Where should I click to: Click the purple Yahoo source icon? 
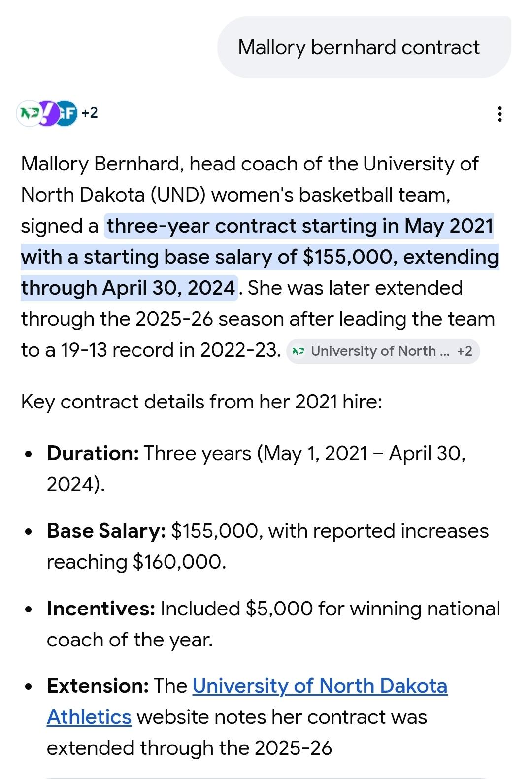[x=46, y=113]
